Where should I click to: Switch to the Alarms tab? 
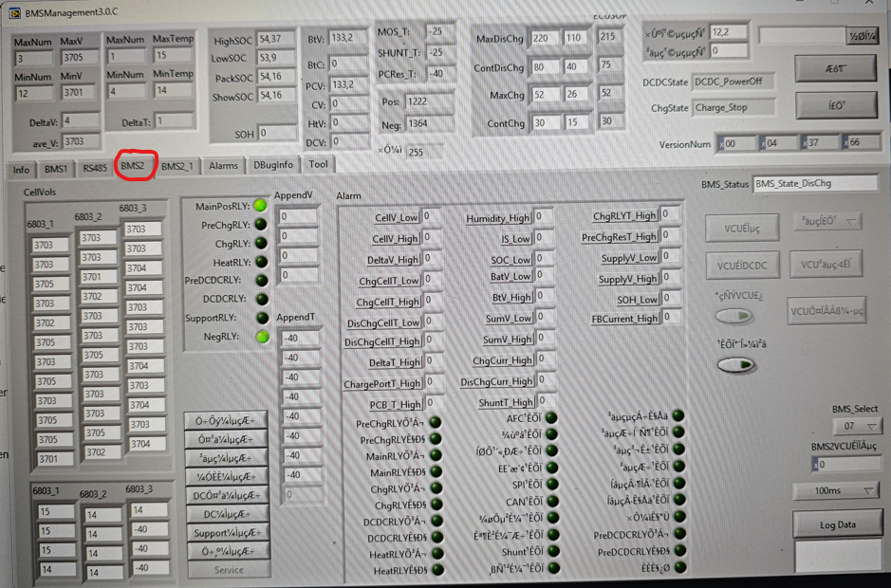coord(223,166)
